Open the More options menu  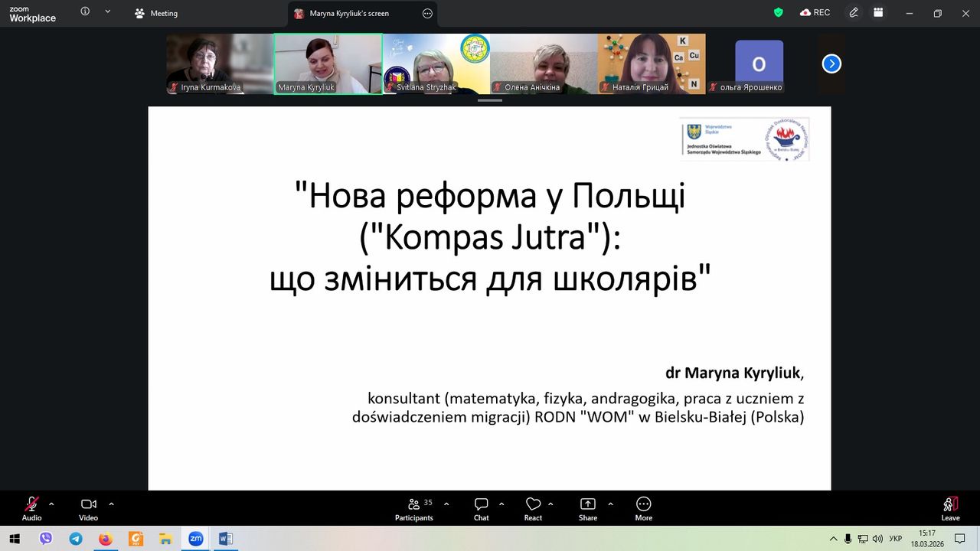[643, 508]
